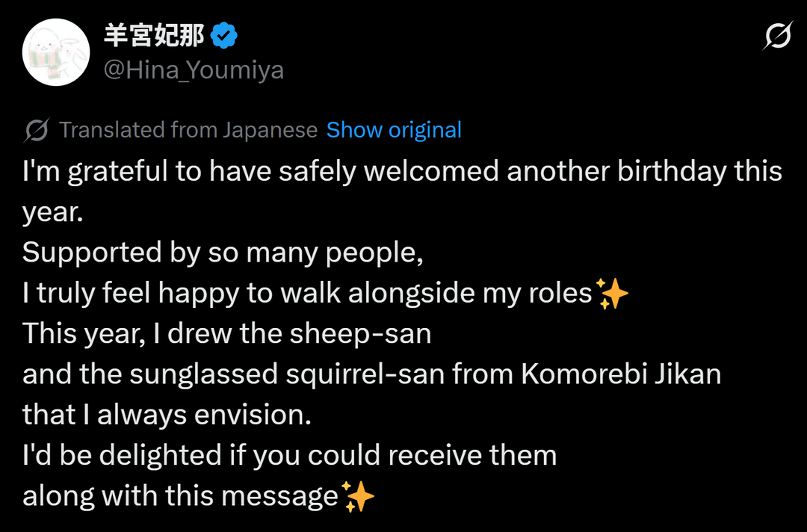Click the line 'Supported by so many people,'
The width and height of the screenshot is (807, 532).
223,253
